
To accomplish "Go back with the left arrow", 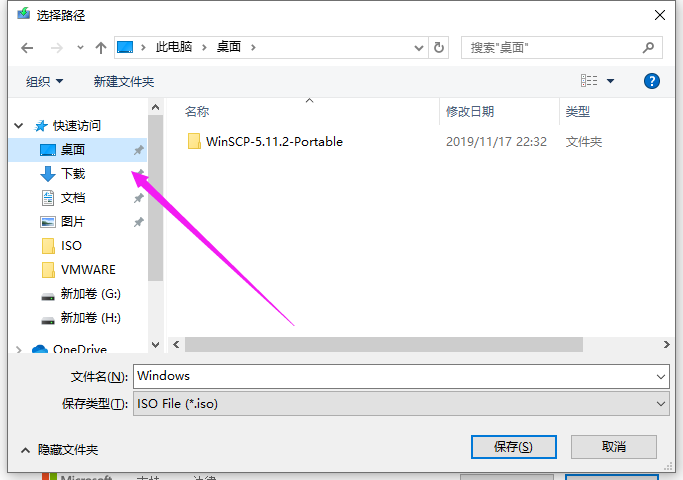I will tap(27, 47).
